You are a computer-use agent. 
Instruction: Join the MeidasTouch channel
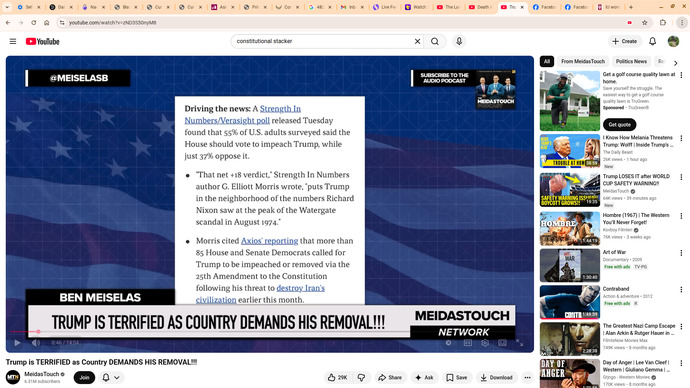point(84,377)
